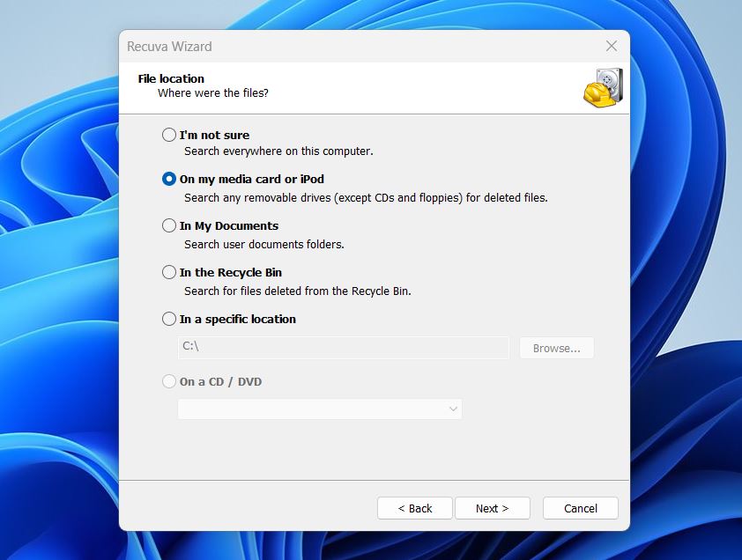
Task: Cancel the Recuva Wizard
Action: [581, 508]
